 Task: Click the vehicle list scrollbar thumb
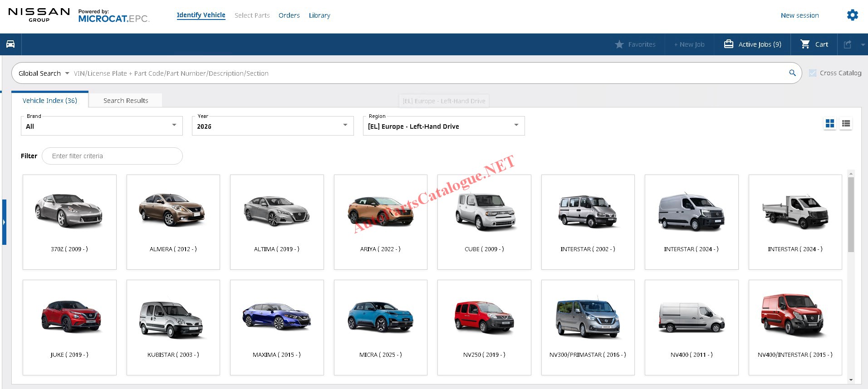click(851, 214)
